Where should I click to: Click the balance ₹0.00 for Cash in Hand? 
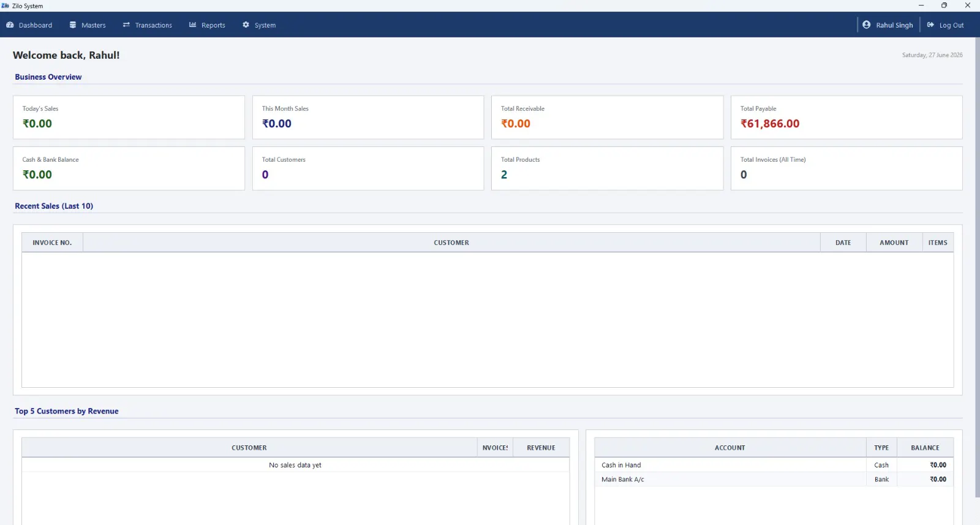point(938,465)
